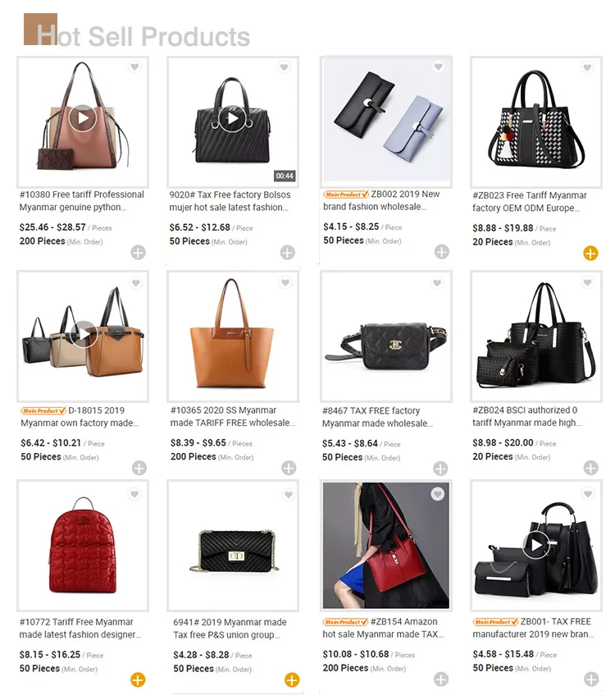
Task: Add #ZB023 woven handbag using orange plus icon
Action: [x=590, y=253]
